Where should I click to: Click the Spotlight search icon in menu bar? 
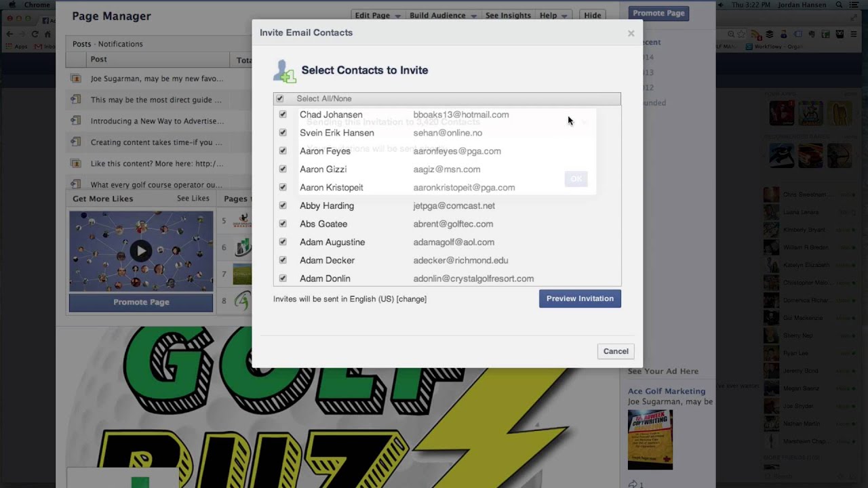coord(839,5)
